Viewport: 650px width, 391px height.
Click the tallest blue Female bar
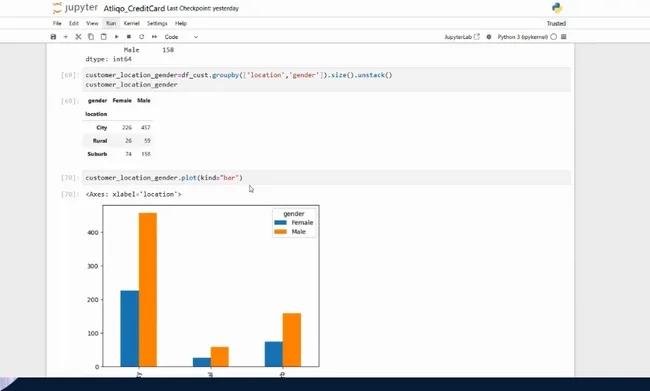130,328
